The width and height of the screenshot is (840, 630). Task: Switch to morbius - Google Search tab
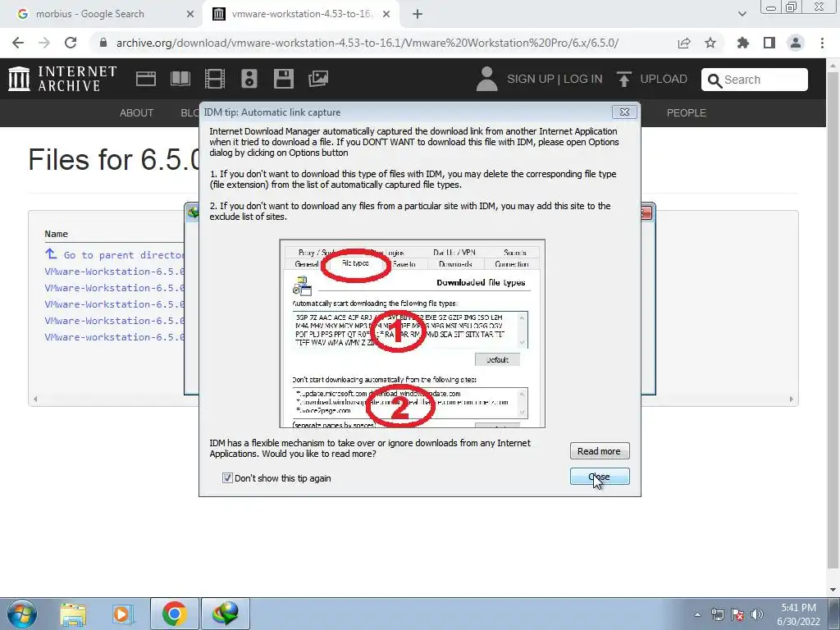point(102,14)
